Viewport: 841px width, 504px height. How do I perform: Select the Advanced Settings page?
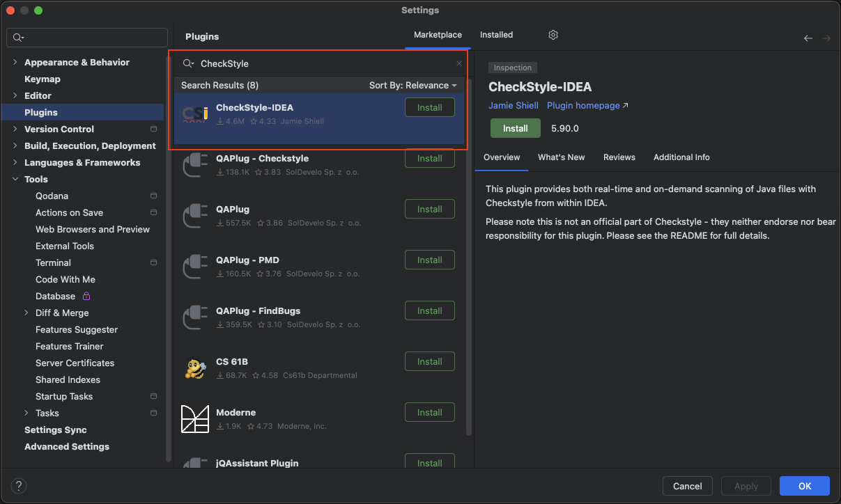[67, 446]
